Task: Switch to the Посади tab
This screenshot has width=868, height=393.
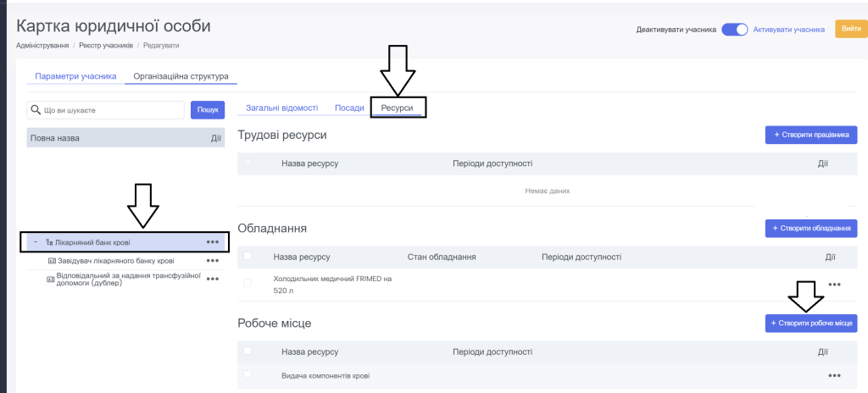Action: tap(349, 108)
